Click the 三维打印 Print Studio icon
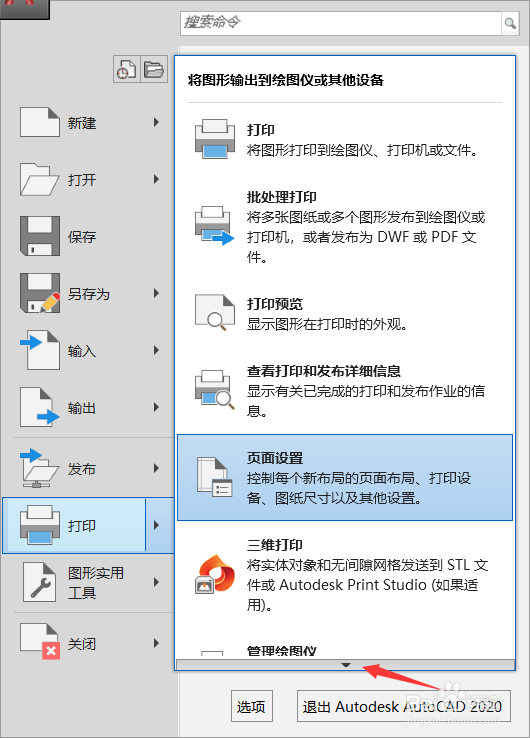 pos(215,574)
